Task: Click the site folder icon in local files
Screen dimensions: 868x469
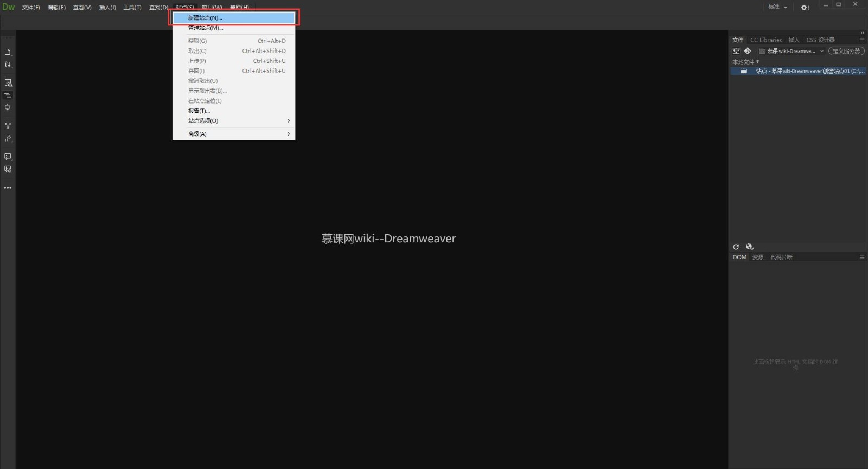Action: [744, 71]
